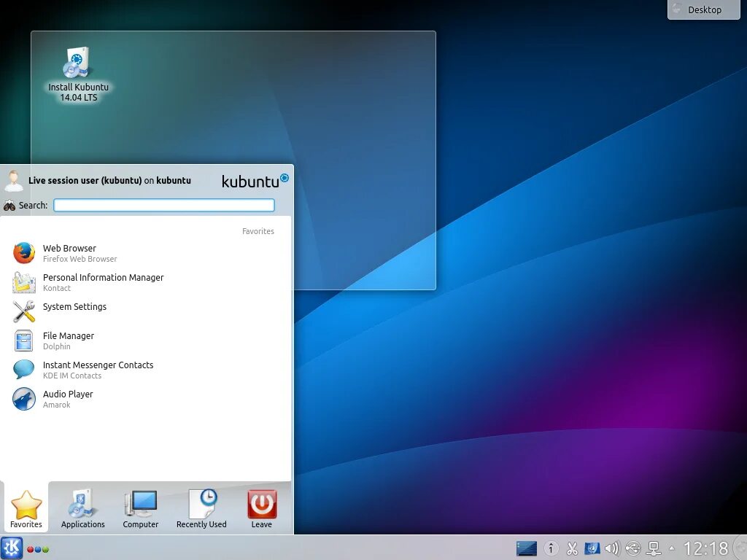Click the K application launcher button
The image size is (747, 560).
(11, 548)
